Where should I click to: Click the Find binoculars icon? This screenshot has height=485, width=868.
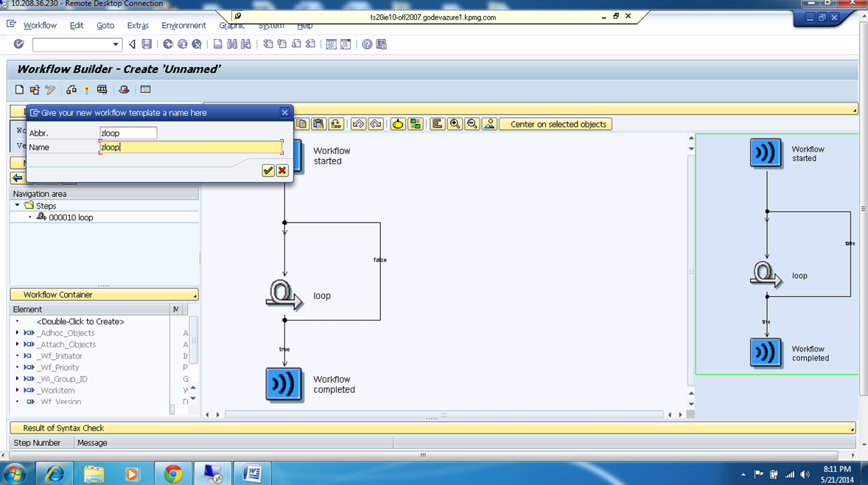click(231, 44)
